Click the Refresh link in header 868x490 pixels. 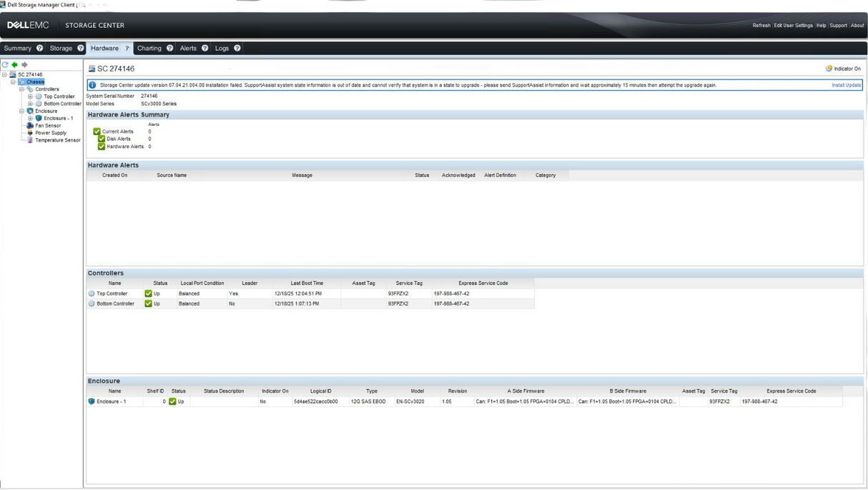761,25
